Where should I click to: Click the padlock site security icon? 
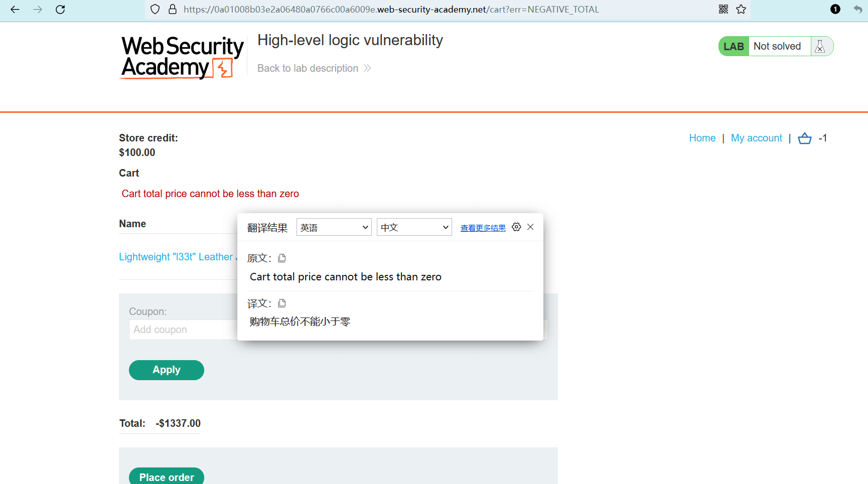click(173, 9)
